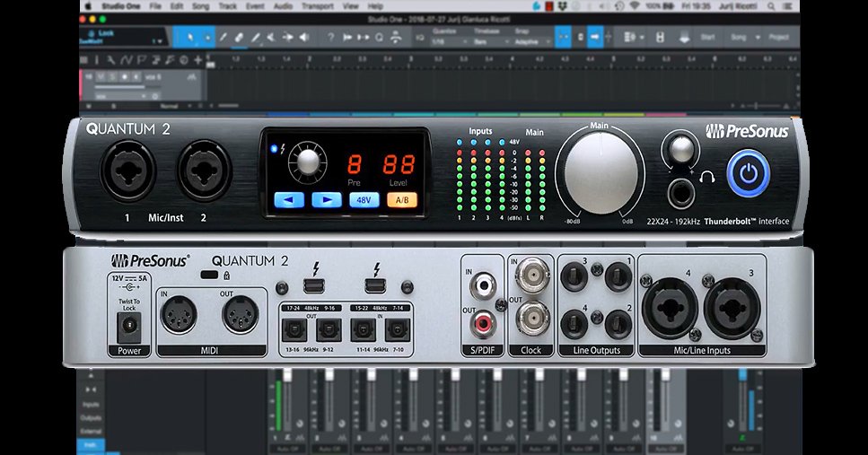This screenshot has height=455, width=868.
Task: Click the Start page button
Action: [707, 38]
